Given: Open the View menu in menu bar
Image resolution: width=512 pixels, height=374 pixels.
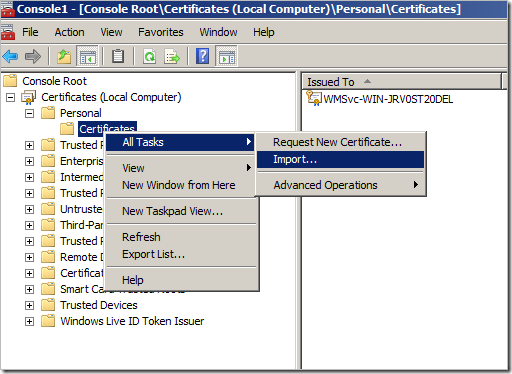Looking at the screenshot, I should point(111,32).
